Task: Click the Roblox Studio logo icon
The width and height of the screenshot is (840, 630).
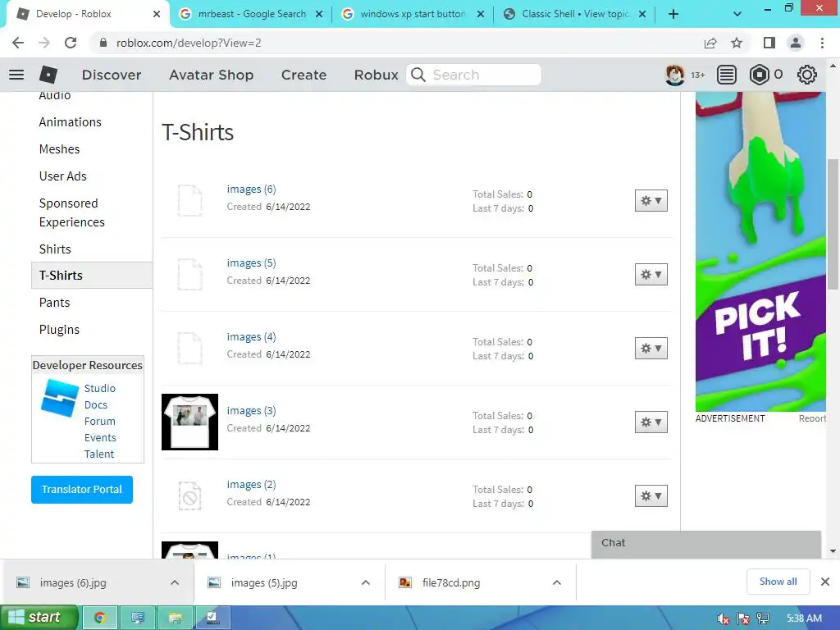Action: coord(59,398)
